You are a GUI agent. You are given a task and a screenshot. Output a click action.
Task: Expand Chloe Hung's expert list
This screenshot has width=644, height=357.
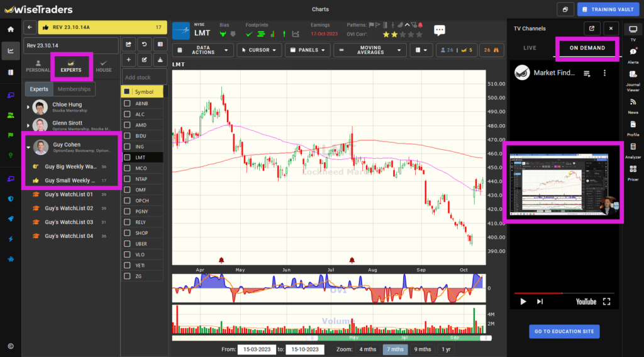click(x=28, y=107)
